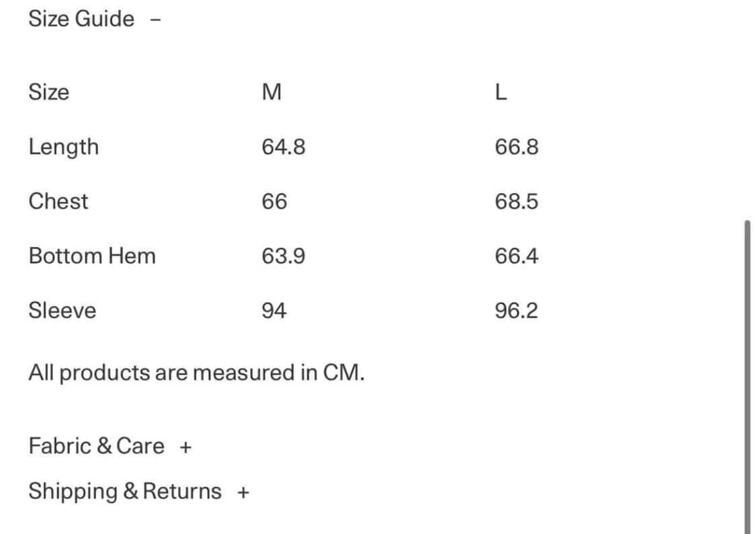Click the 63.9 bottom hem value
The image size is (756, 534).
[x=284, y=256]
